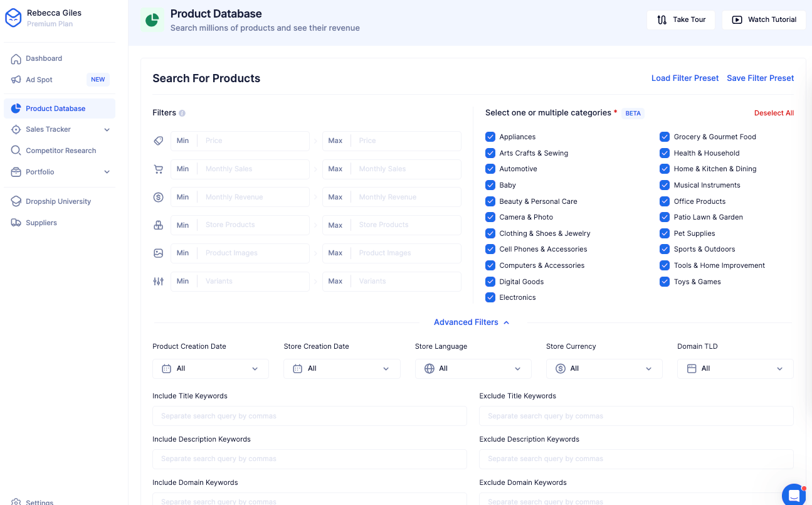Focus the Include Title Keywords field
The image size is (812, 505).
[310, 416]
